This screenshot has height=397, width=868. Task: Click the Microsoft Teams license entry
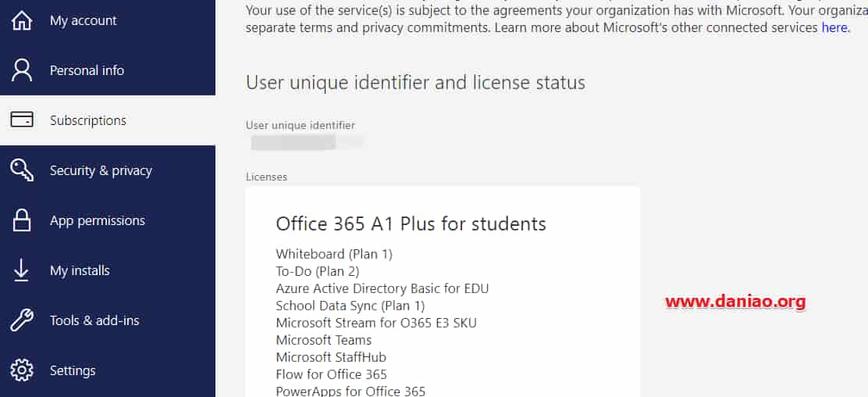[x=324, y=340]
